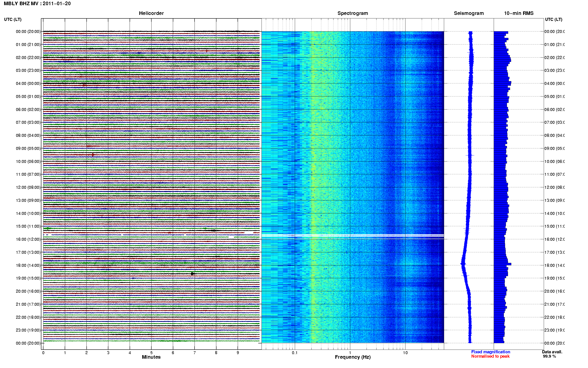Select the 'Minutes' axis label
Image resolution: width=588 pixels, height=368 pixels.
point(151,357)
